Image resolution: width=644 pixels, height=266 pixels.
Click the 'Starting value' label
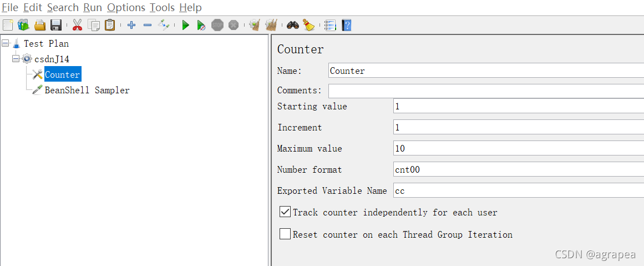click(312, 106)
